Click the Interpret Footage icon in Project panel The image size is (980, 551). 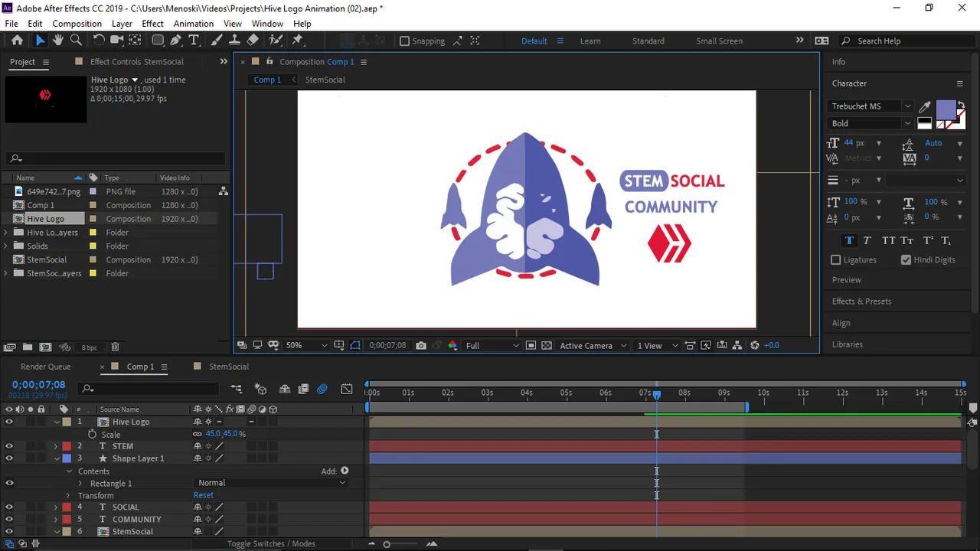pyautogui.click(x=10, y=347)
